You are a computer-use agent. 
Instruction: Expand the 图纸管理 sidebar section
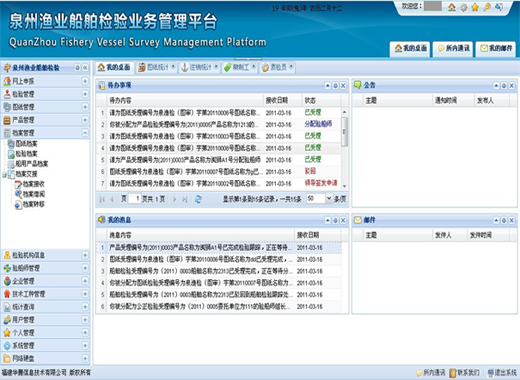85,107
